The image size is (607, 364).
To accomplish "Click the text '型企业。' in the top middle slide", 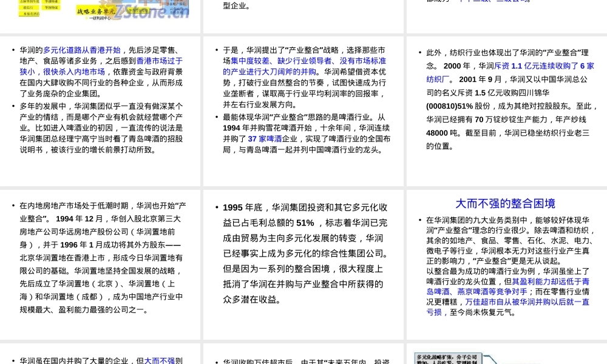I will coord(237,6).
